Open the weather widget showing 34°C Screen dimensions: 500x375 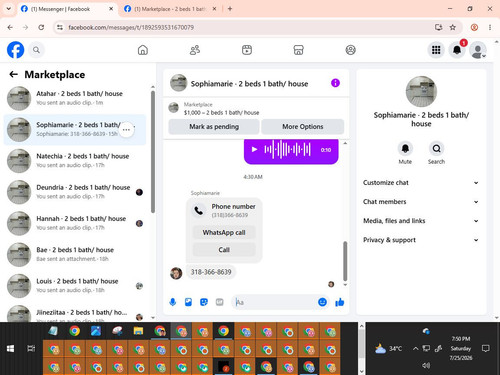coord(389,349)
